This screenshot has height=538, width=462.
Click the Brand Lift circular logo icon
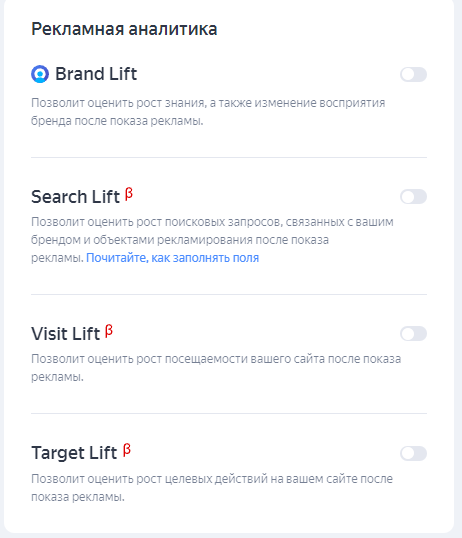[40, 74]
